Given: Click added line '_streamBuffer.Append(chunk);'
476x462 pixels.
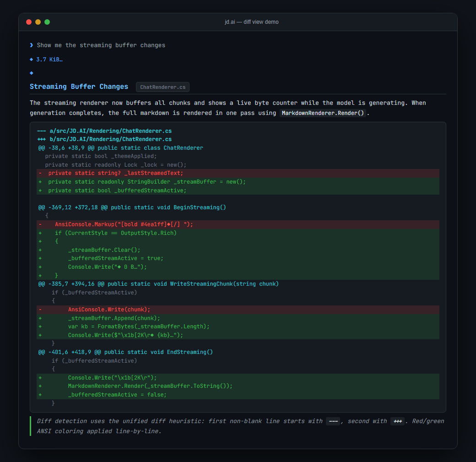Looking at the screenshot, I should click(x=238, y=318).
